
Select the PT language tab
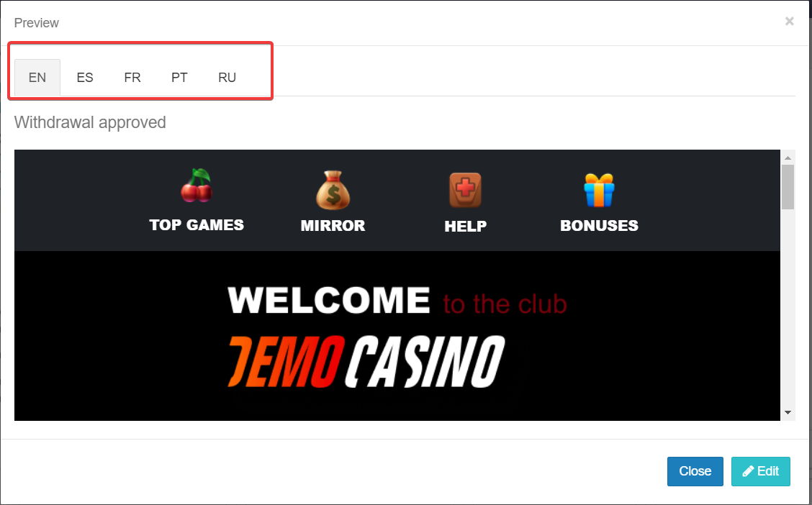pos(179,78)
